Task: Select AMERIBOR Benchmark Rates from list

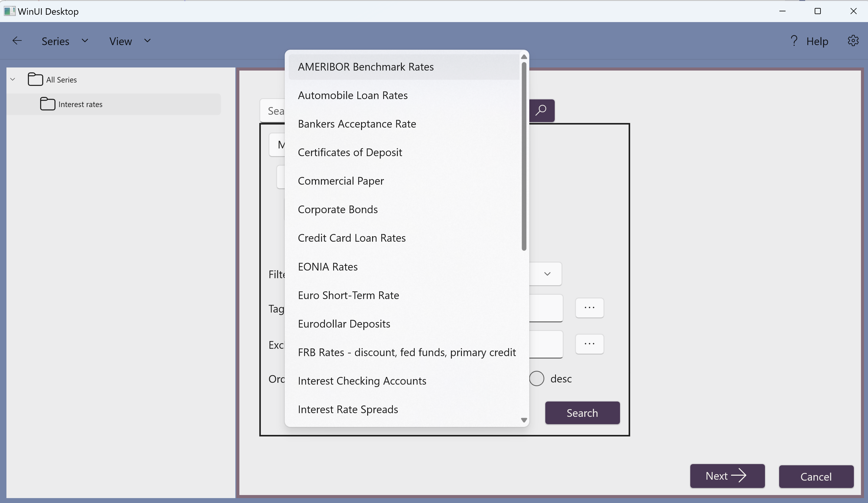Action: point(365,67)
